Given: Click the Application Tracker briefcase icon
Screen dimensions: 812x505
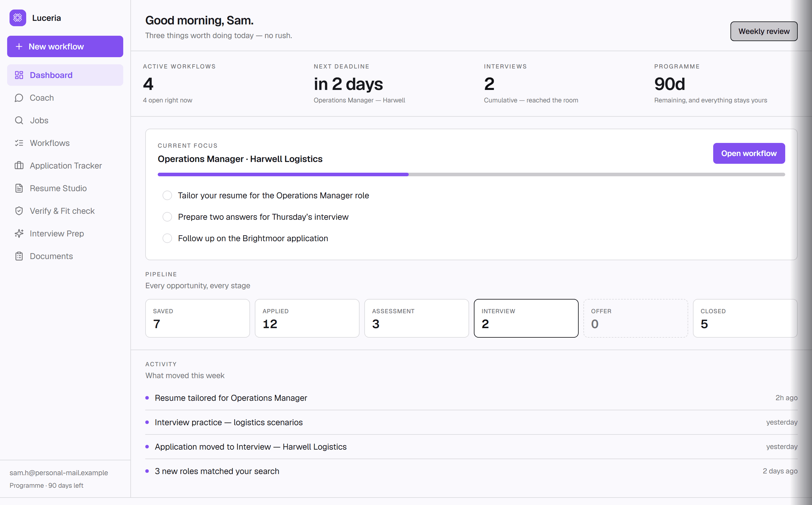Looking at the screenshot, I should click(19, 166).
